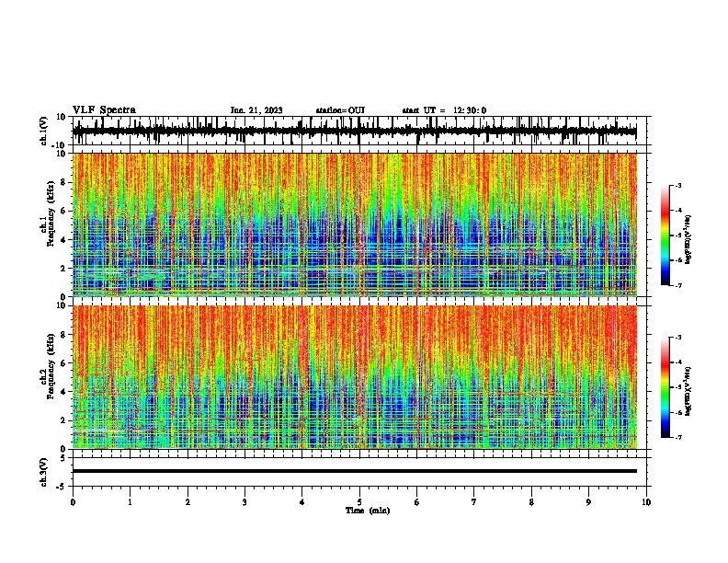The width and height of the screenshot is (728, 563).
Task: Click the 4 kHz tick on ch.1 spectrogram
Action: click(x=63, y=240)
